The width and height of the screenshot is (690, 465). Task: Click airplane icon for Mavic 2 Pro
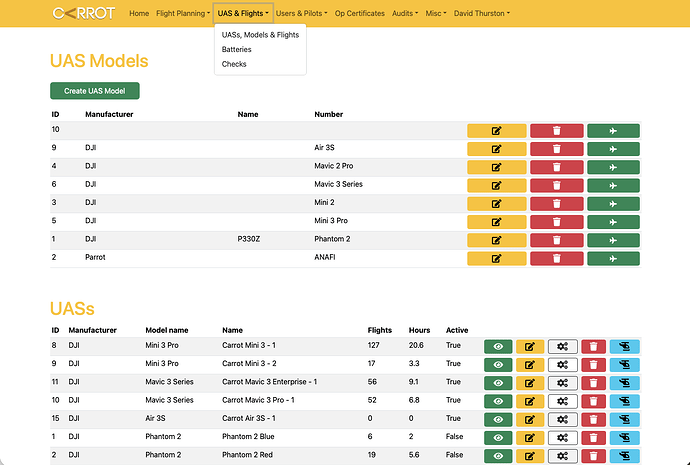pos(613,168)
